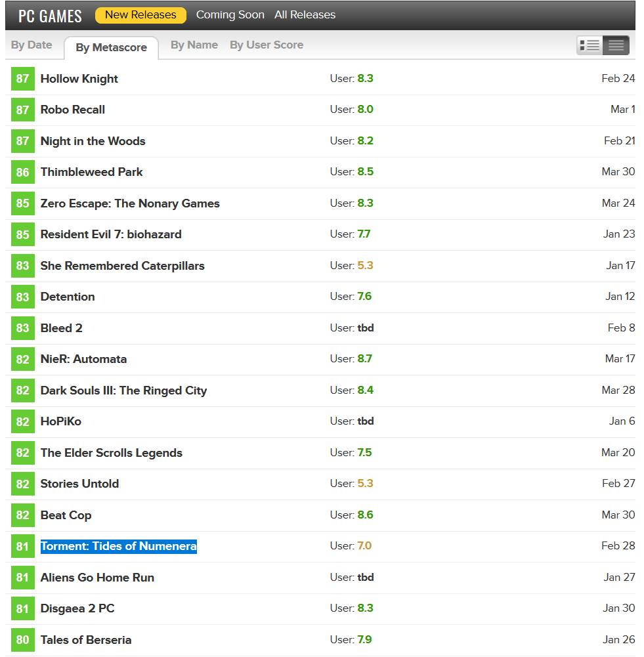
Task: Click Tales of Berseria's user score 7.9
Action: click(364, 641)
